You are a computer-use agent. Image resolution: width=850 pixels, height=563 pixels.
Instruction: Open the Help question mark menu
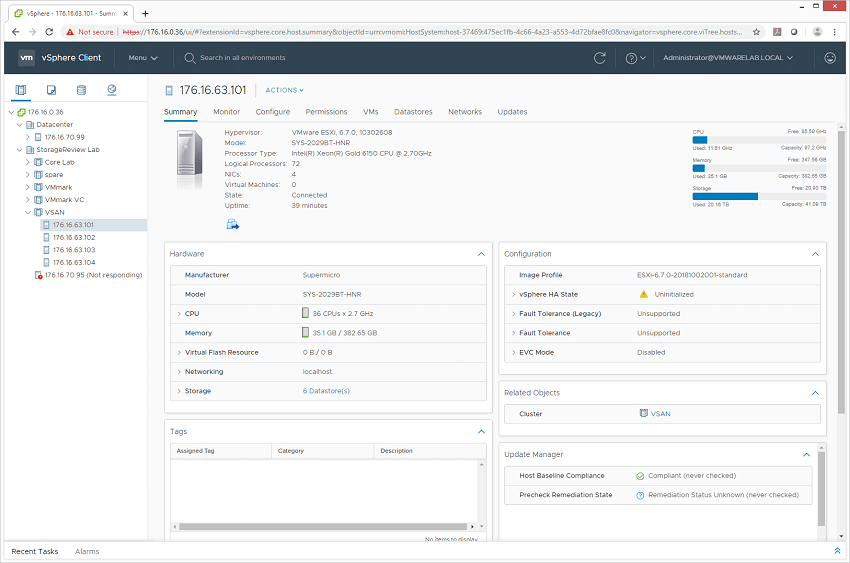pyautogui.click(x=635, y=58)
